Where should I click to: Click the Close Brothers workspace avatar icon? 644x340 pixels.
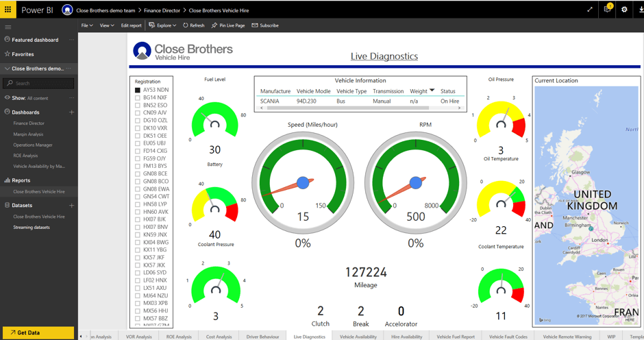pyautogui.click(x=67, y=10)
